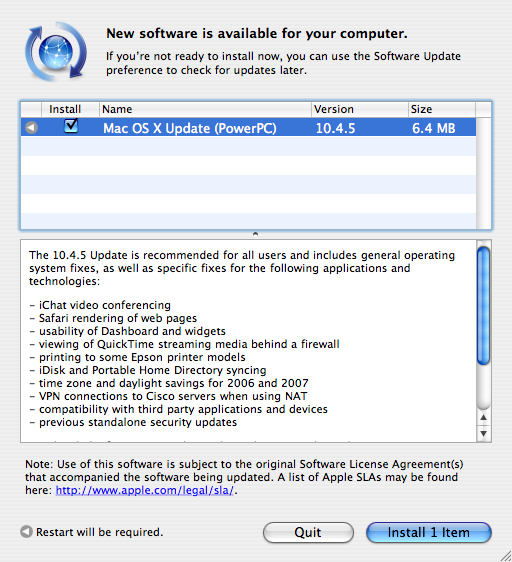This screenshot has width=512, height=562.
Task: Click the version cell 10.4.5
Action: click(335, 128)
